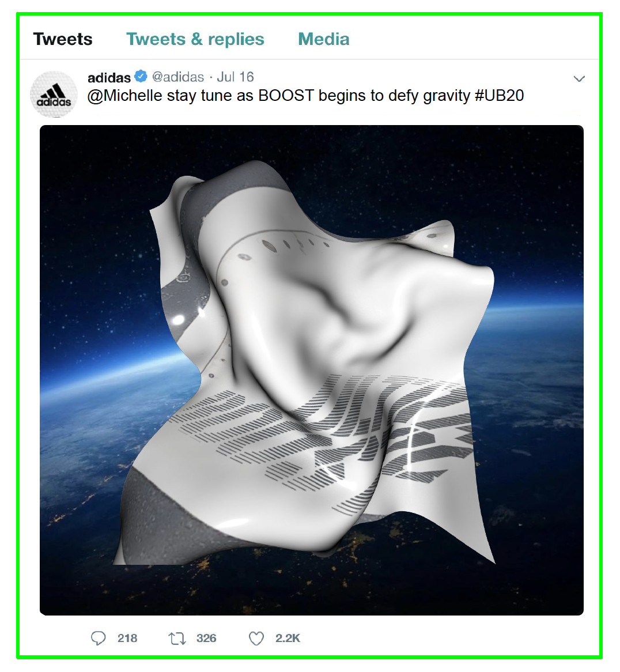Click the 326 retweets count

[206, 639]
